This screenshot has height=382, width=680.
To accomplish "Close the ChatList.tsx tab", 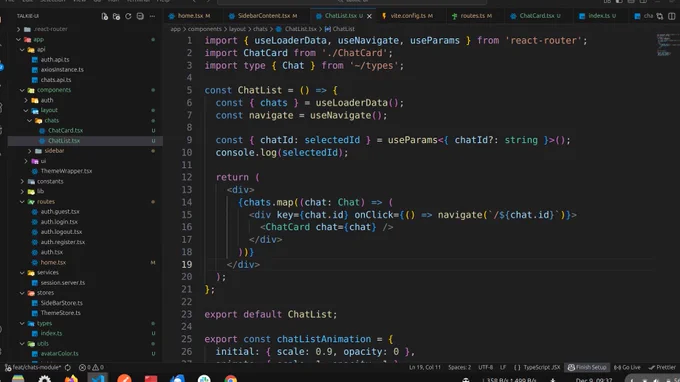I will coord(369,16).
